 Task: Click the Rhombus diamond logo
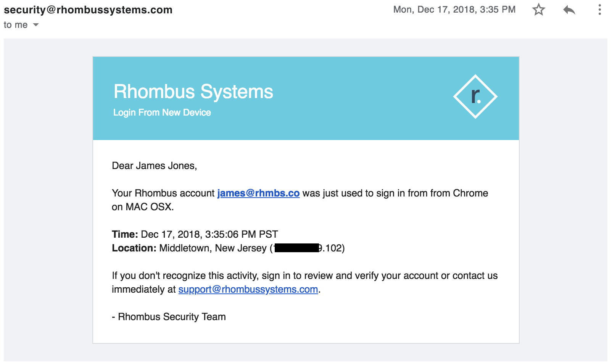click(x=475, y=97)
